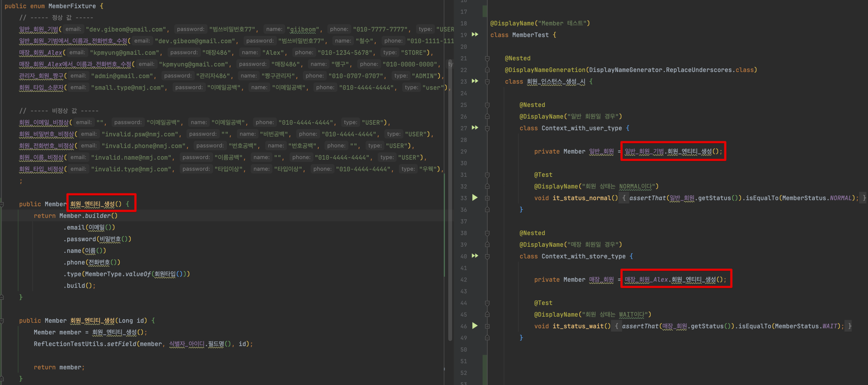Screen dimensions: 868x385
Task: Click line number 29 in gutter
Action: 464,151
